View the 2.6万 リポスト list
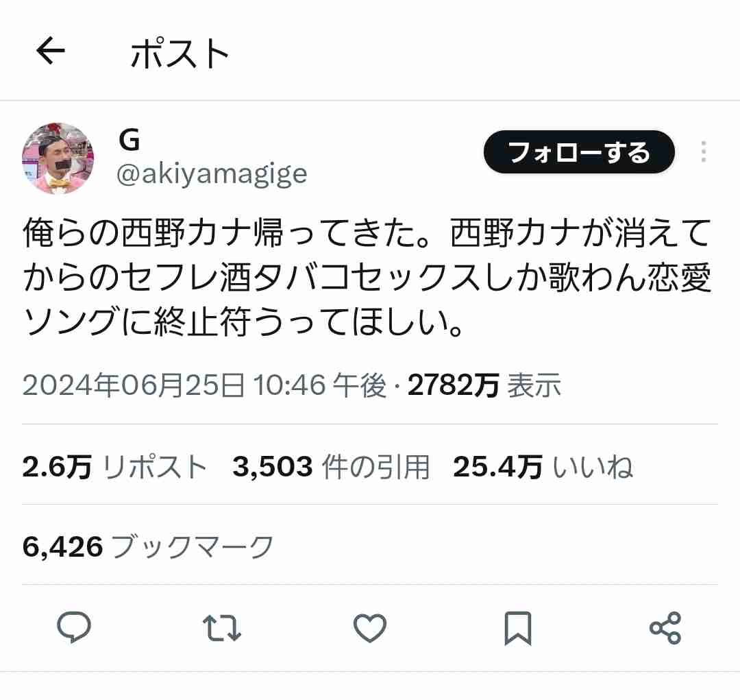The width and height of the screenshot is (740, 700). pyautogui.click(x=114, y=467)
